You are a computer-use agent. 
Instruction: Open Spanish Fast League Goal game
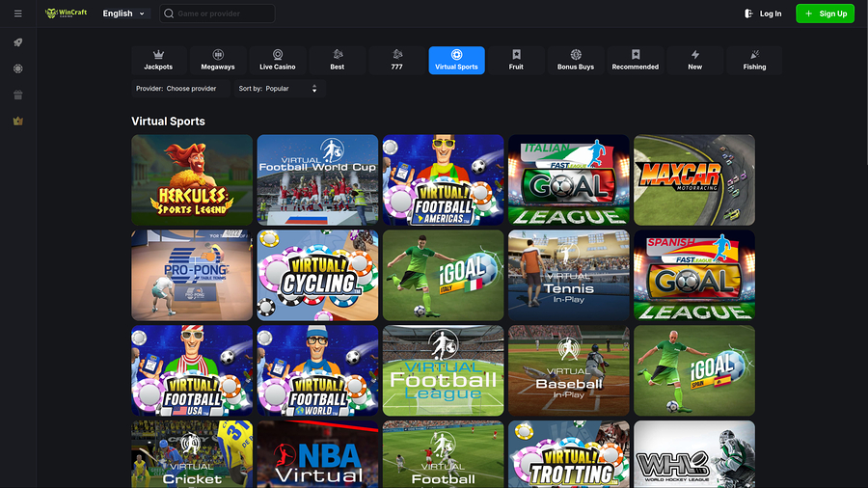click(x=694, y=276)
